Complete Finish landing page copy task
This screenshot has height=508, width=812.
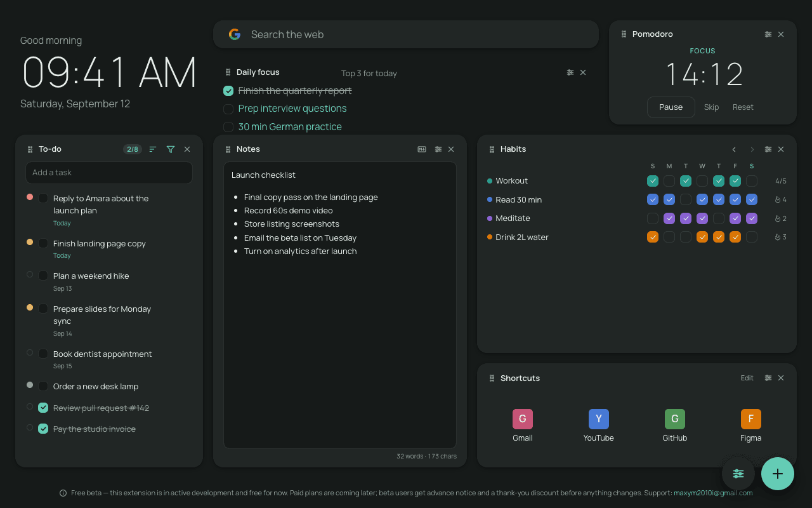pyautogui.click(x=43, y=243)
